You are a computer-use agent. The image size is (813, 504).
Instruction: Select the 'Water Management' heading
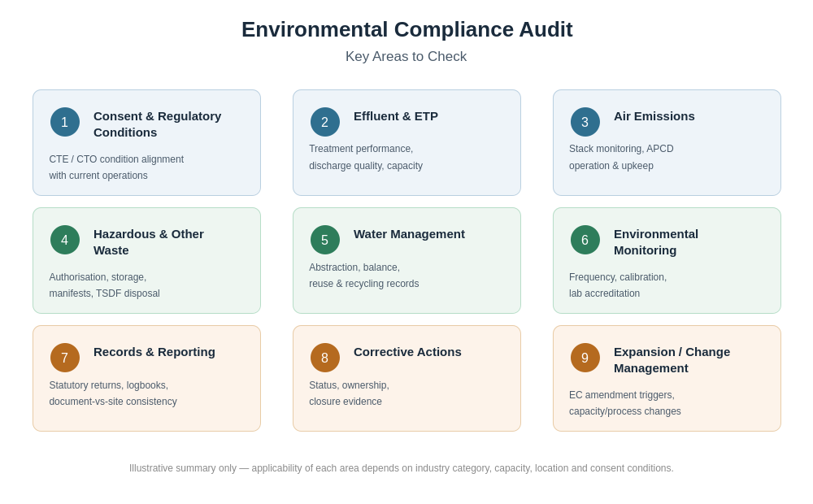(x=409, y=234)
